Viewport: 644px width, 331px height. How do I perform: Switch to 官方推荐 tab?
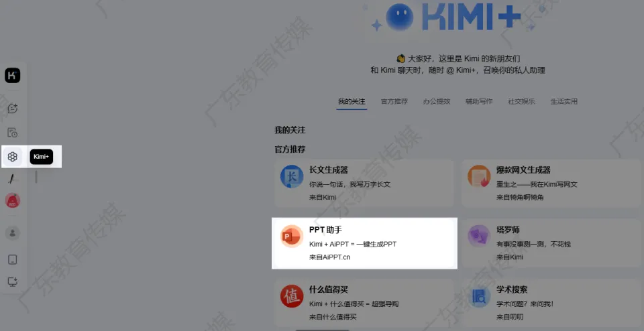394,102
